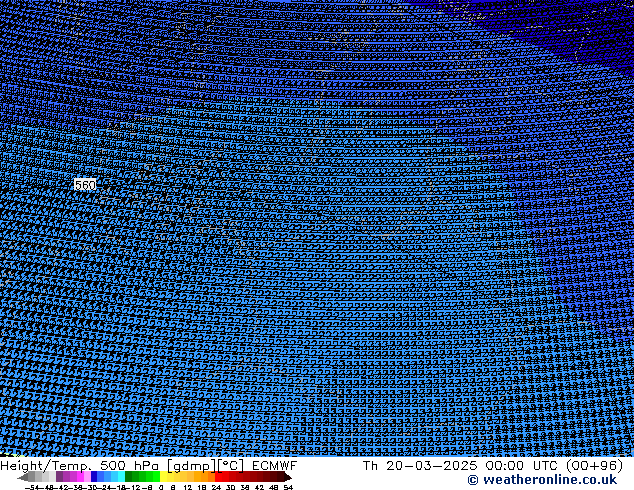Click the ECMWF model label
Viewport: 634px width, 490px height.
[x=275, y=466]
